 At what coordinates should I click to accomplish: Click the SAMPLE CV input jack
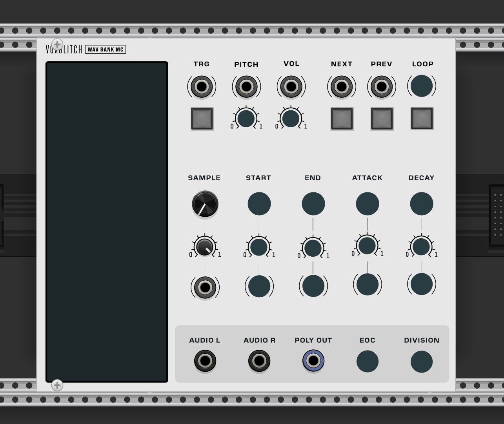pos(205,287)
